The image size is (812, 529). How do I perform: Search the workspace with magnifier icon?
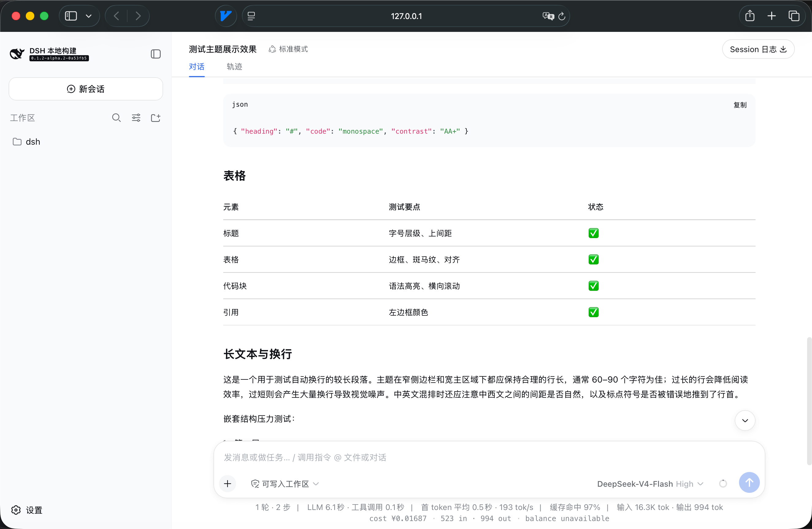click(116, 118)
